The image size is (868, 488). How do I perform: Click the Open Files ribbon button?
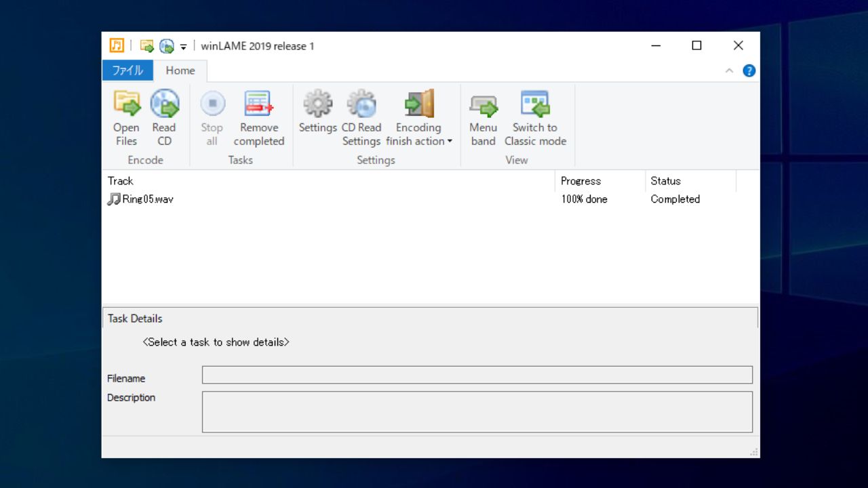click(x=126, y=119)
